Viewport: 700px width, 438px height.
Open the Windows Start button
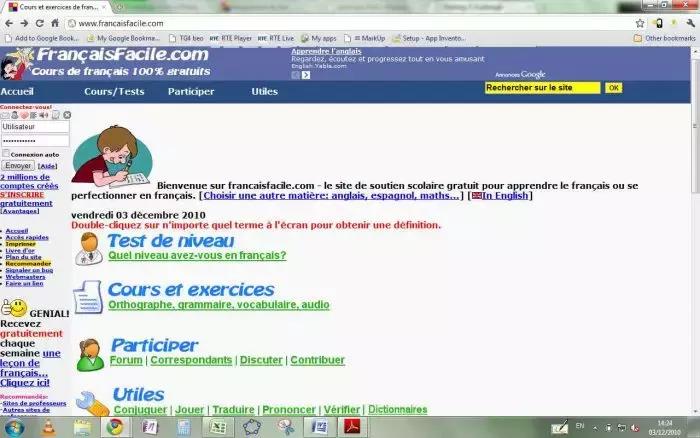tap(14, 428)
